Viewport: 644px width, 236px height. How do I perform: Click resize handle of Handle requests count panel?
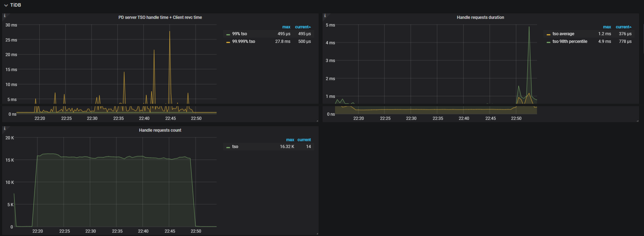pos(317,234)
